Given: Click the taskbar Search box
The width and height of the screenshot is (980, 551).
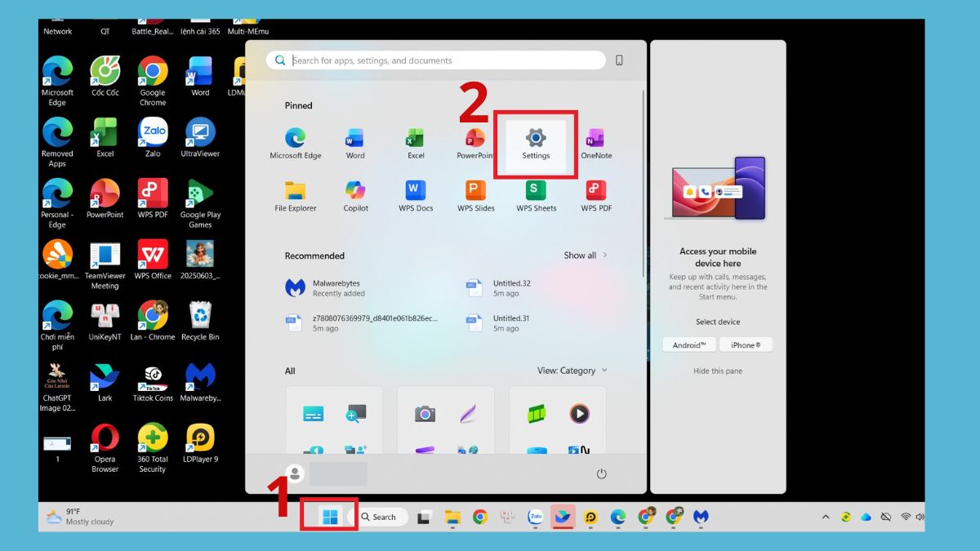Looking at the screenshot, I should pos(378,517).
